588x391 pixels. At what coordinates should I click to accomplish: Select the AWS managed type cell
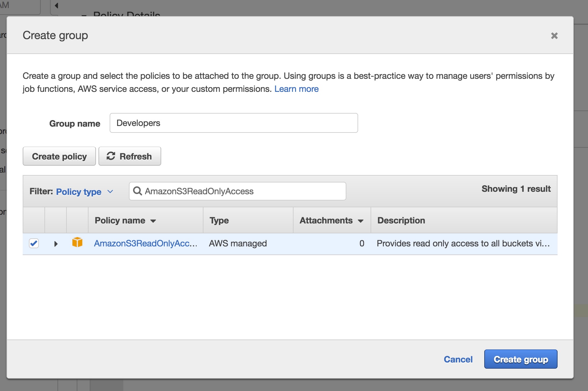[x=238, y=243]
